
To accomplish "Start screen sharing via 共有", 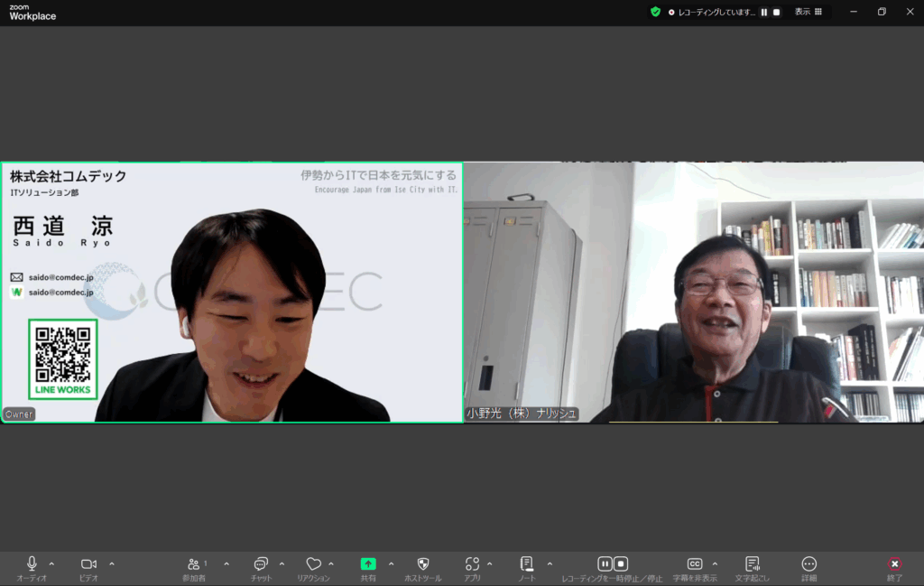I will (x=368, y=564).
